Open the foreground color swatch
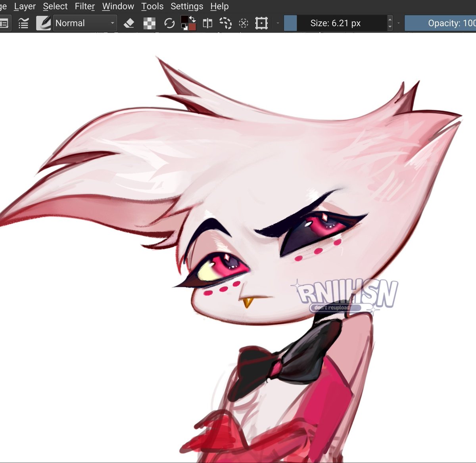The width and height of the screenshot is (476, 463). point(185,19)
